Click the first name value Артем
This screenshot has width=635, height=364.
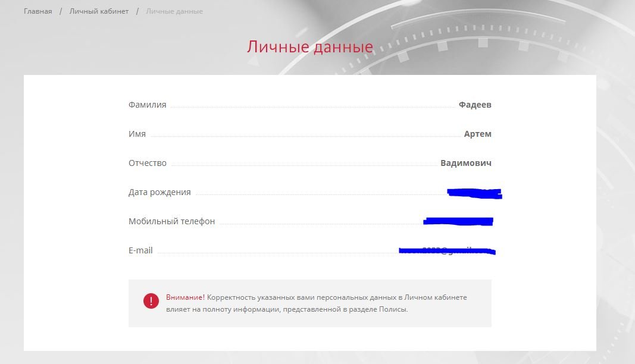point(478,134)
